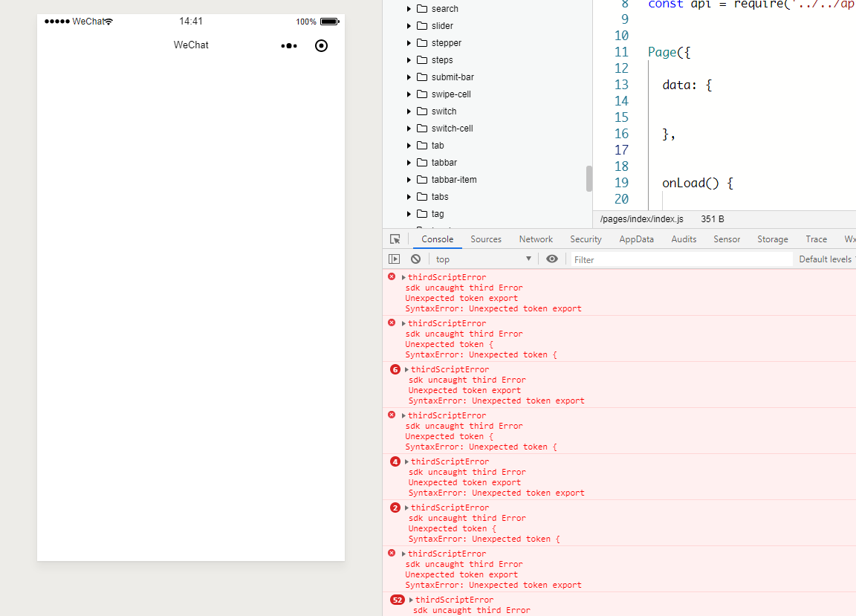Image resolution: width=856 pixels, height=616 pixels.
Task: Click the red 2 error count badge
Action: [395, 508]
